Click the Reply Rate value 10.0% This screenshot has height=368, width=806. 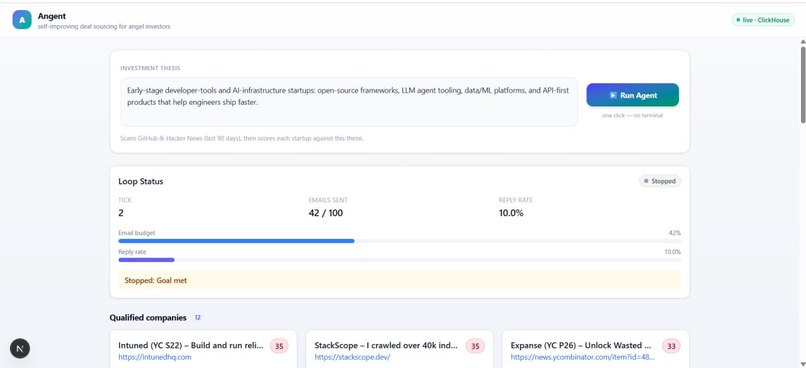511,213
